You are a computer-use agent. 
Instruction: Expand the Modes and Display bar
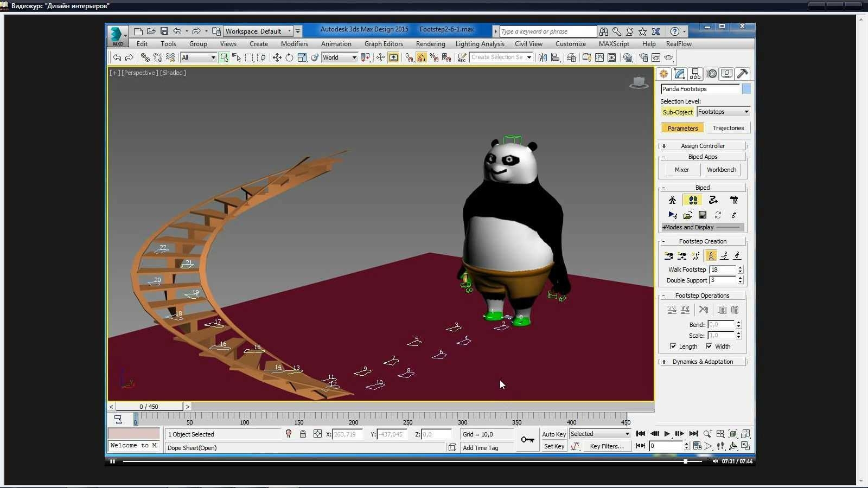point(703,227)
